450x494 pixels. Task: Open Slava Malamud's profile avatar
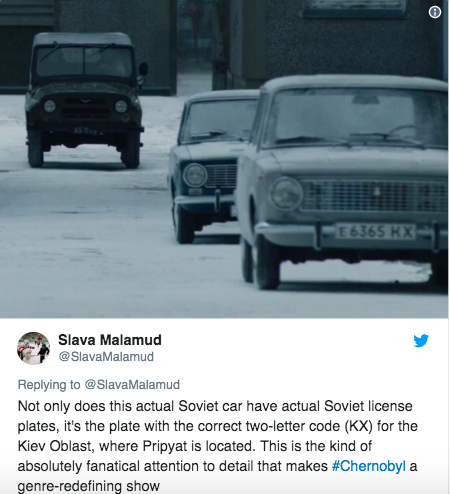click(33, 348)
